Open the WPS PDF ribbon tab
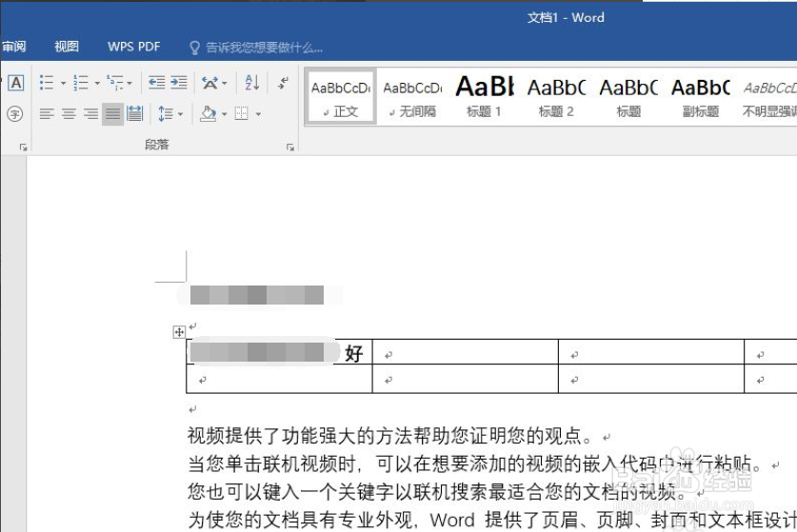This screenshot has height=532, width=797. click(x=133, y=47)
